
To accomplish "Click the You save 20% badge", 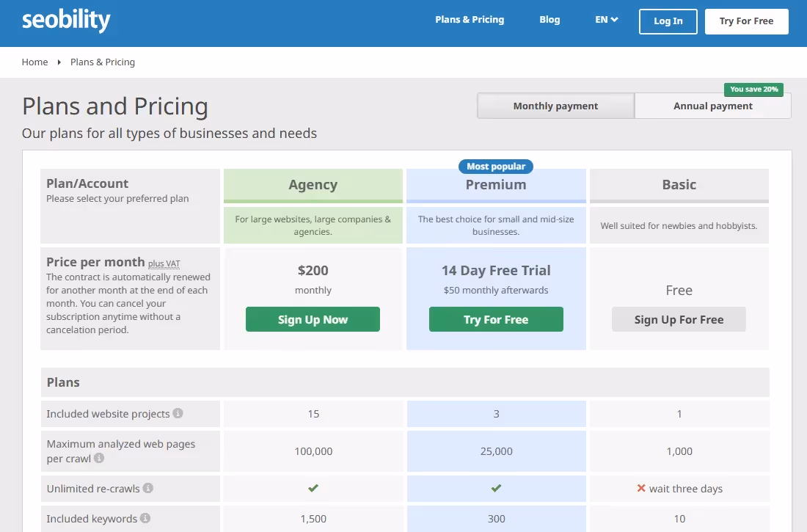I will (x=753, y=89).
